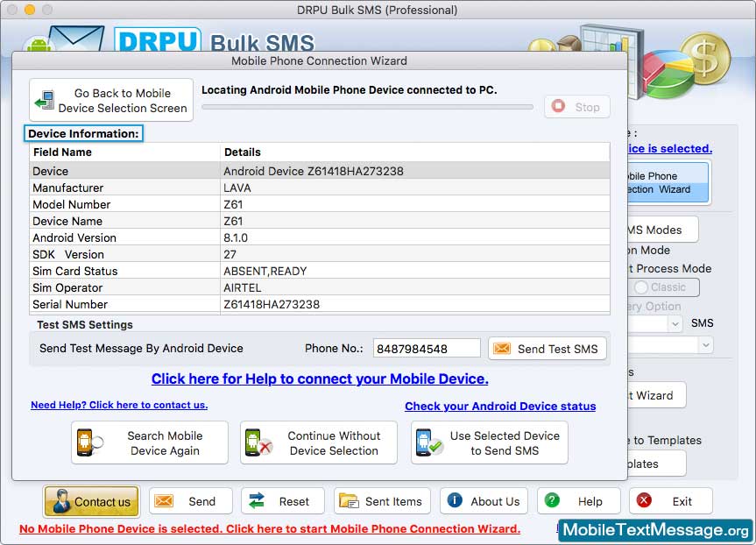
Task: Stop locating the Android device
Action: 577,106
